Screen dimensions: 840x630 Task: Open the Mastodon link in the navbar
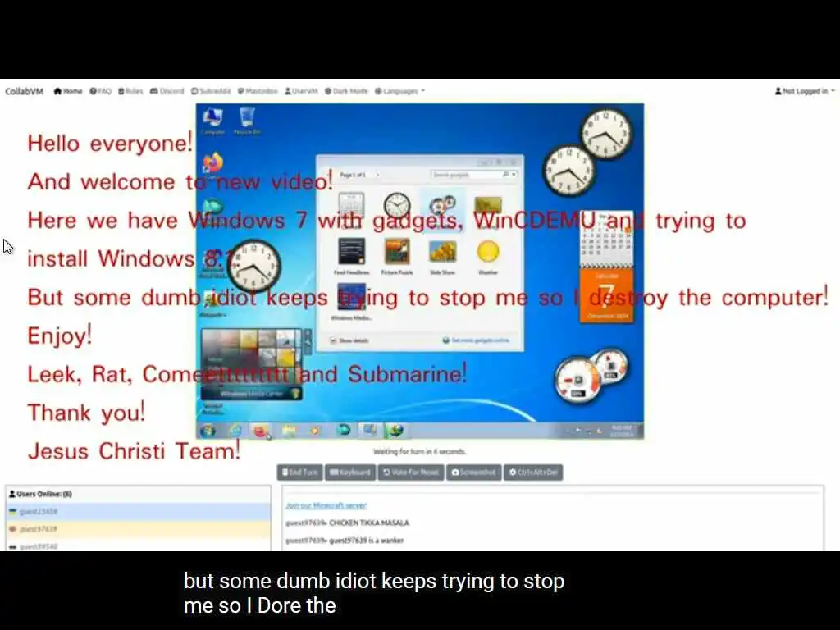[257, 91]
